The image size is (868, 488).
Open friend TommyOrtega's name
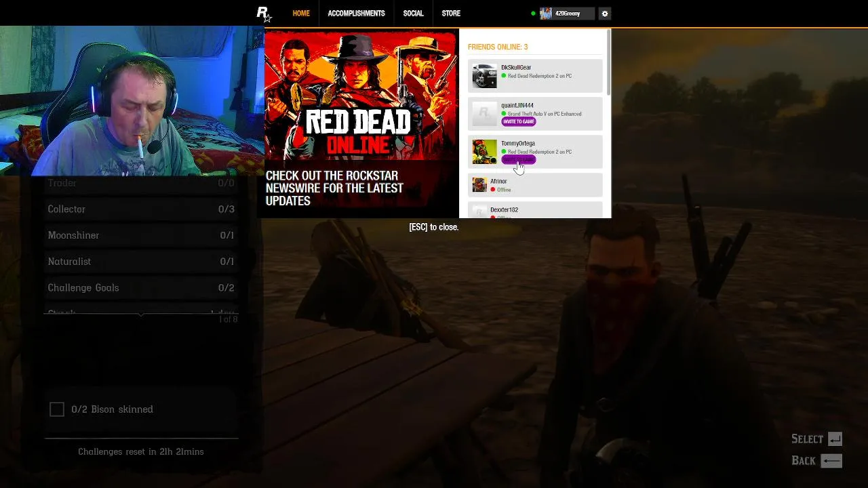point(518,144)
